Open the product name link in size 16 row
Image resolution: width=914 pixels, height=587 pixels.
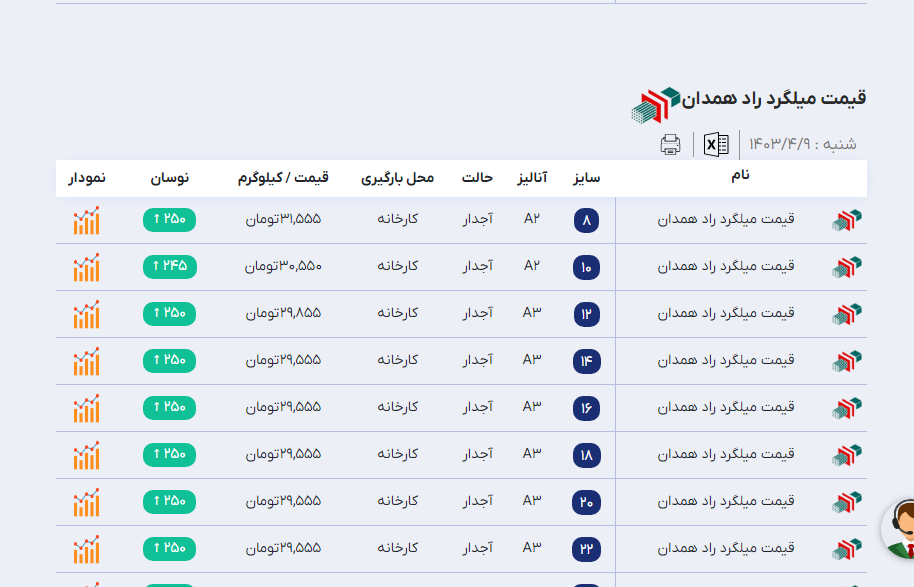pyautogui.click(x=726, y=407)
